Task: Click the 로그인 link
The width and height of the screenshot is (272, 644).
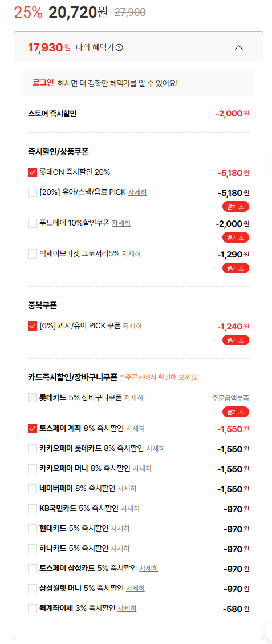Action: point(43,83)
